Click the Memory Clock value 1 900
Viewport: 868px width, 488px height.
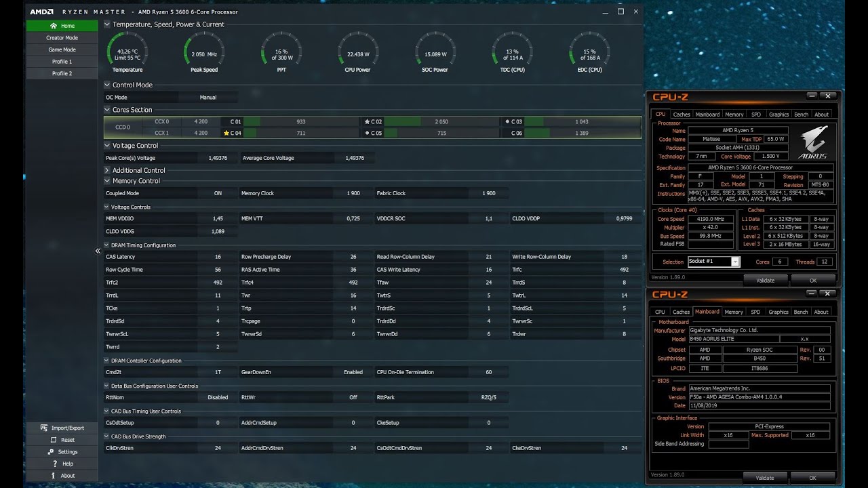tap(353, 193)
